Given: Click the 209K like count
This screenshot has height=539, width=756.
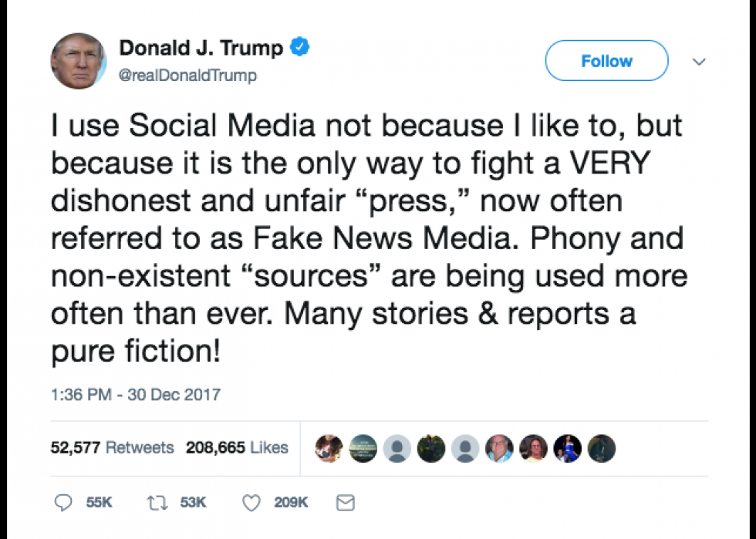Looking at the screenshot, I should pyautogui.click(x=291, y=502).
